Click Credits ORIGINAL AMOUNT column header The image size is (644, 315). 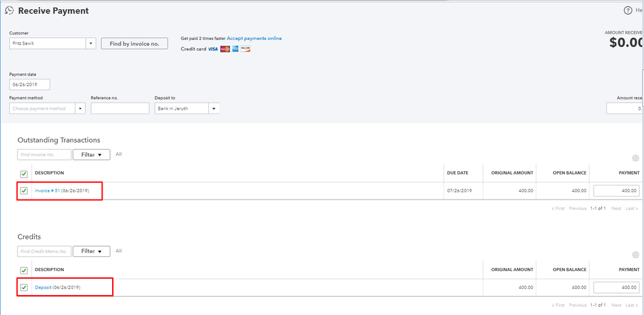pyautogui.click(x=512, y=270)
